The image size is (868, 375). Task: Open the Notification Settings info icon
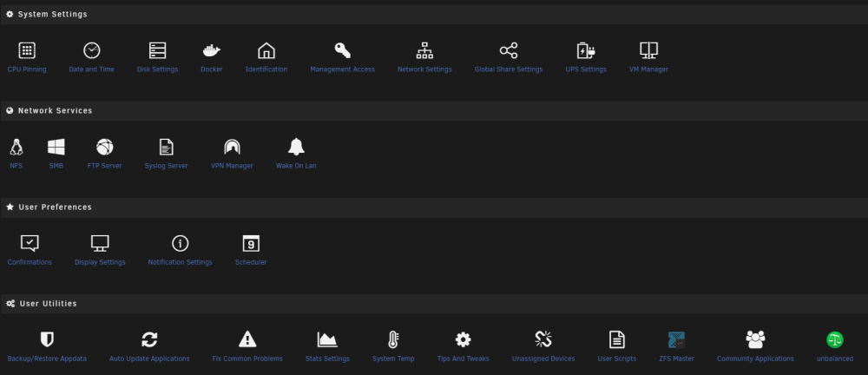(x=180, y=243)
